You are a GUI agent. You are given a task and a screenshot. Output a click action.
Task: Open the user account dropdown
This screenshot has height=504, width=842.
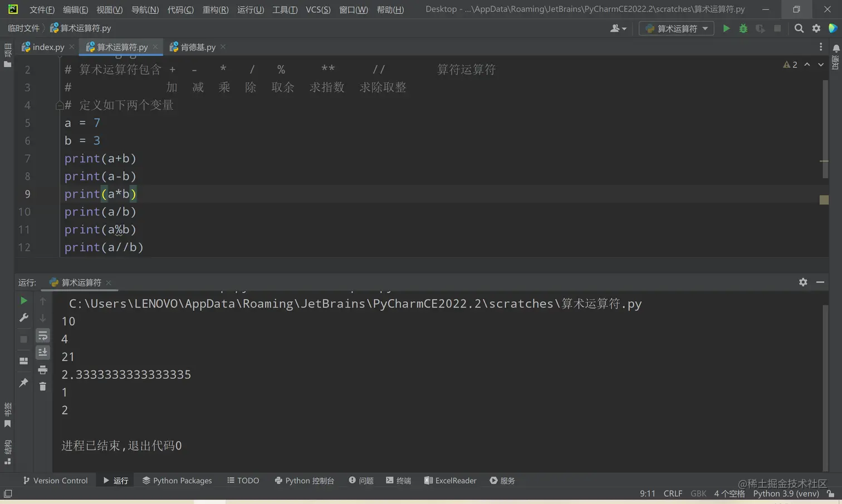click(x=618, y=28)
